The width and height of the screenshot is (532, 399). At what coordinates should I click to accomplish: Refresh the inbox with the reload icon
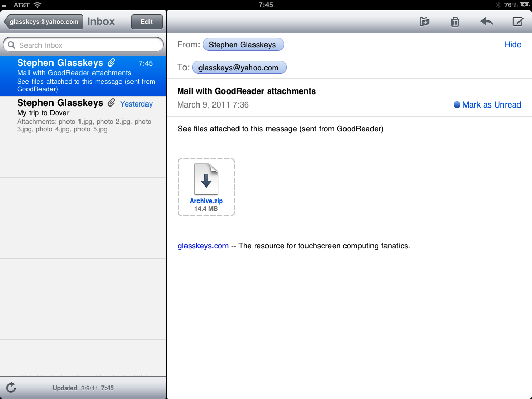point(11,387)
